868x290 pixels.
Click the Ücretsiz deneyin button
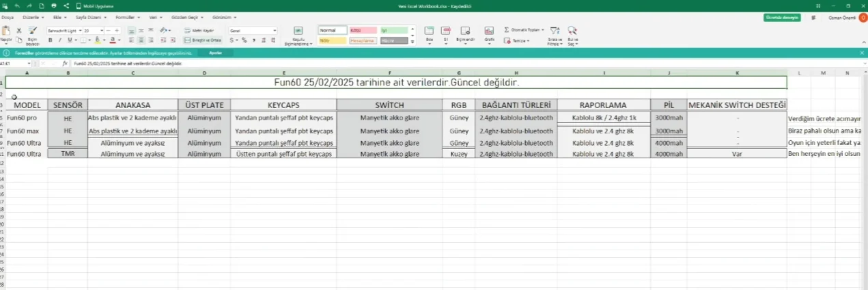[x=782, y=17]
